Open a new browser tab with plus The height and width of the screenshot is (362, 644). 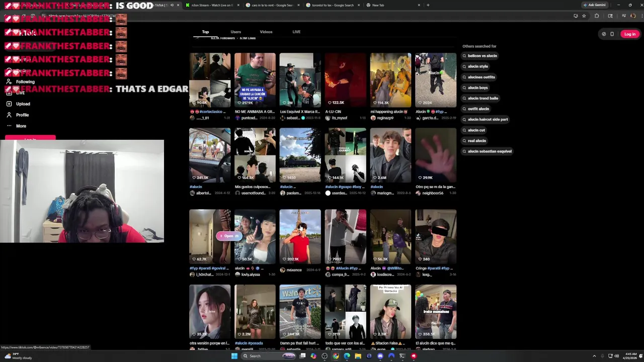coord(428,5)
